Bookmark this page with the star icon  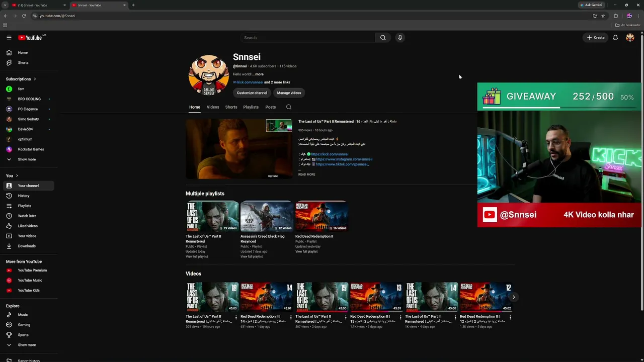603,16
